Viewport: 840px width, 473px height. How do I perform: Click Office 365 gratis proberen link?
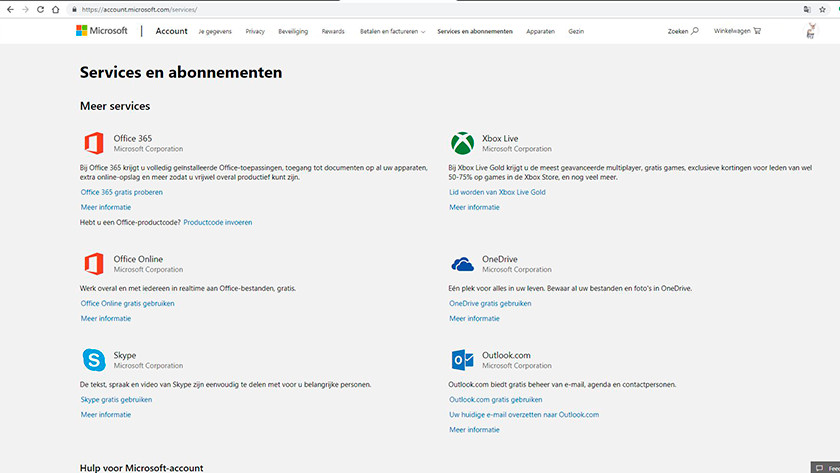121,191
